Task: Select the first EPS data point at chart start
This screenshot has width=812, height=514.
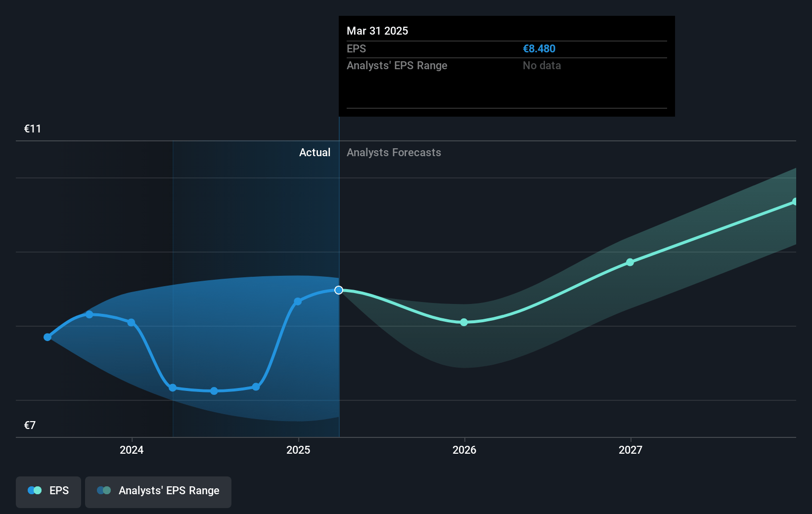Action: [x=47, y=337]
